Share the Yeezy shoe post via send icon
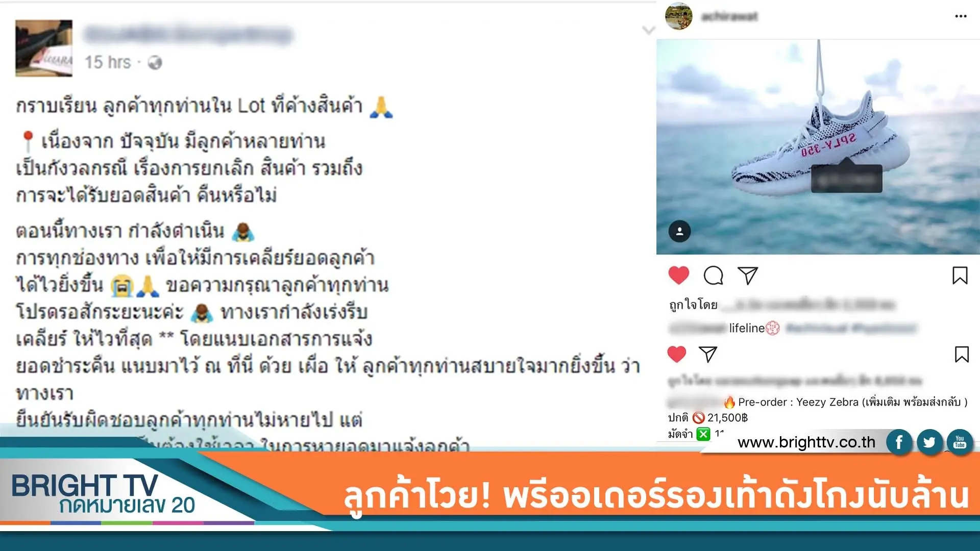This screenshot has height=551, width=980. 748,275
